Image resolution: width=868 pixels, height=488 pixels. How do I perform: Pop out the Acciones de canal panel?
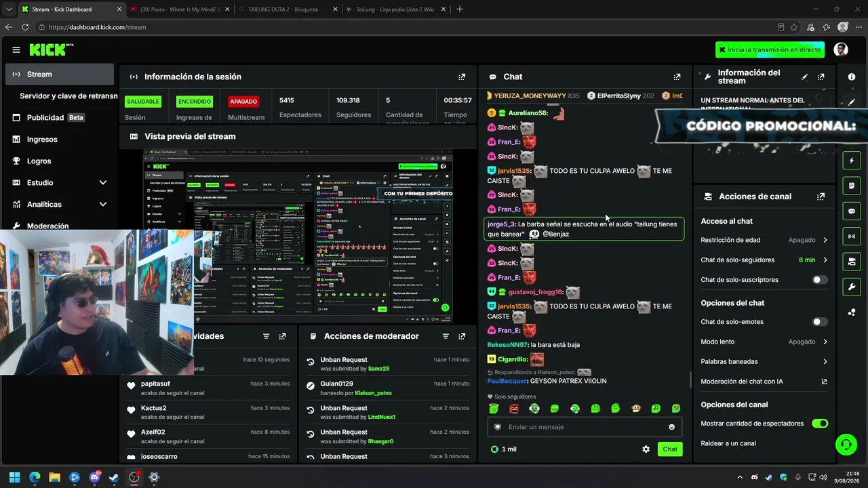(821, 197)
